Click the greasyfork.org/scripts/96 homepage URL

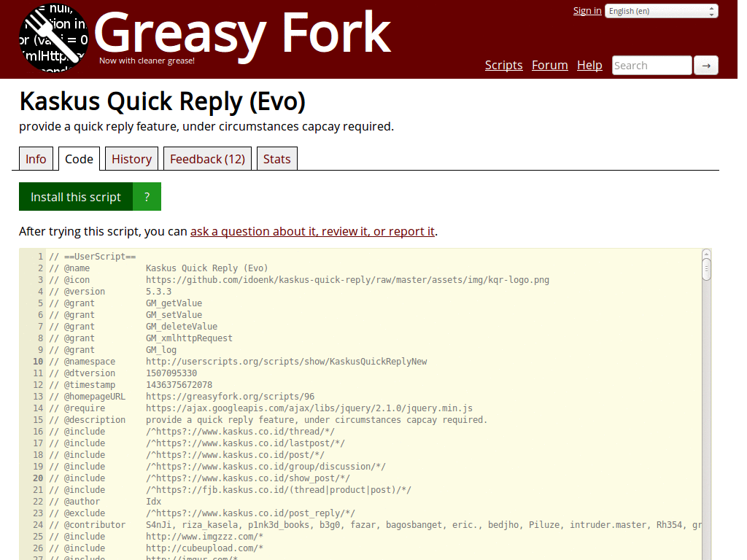coord(230,397)
